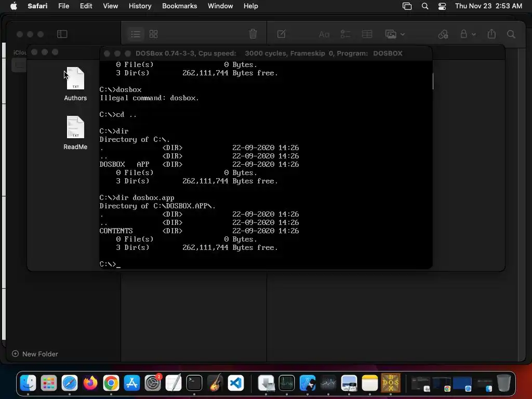Open Xcode from the Dock
This screenshot has width=532, height=399.
(308, 383)
